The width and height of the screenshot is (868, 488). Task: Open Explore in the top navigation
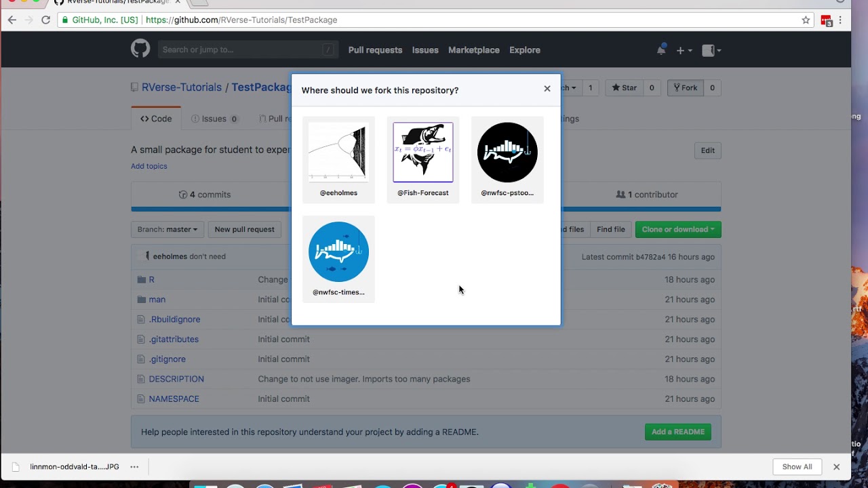click(525, 50)
